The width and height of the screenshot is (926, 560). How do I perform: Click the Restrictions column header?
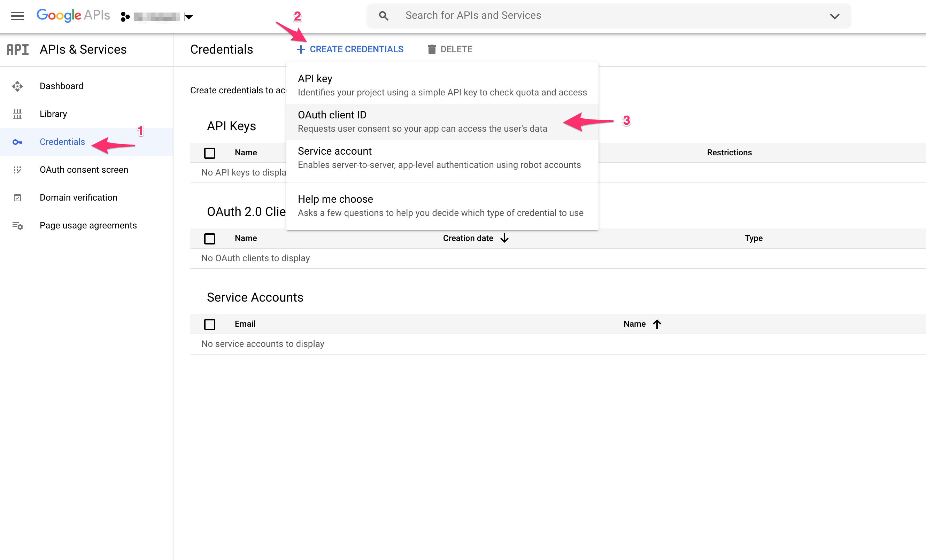tap(729, 153)
